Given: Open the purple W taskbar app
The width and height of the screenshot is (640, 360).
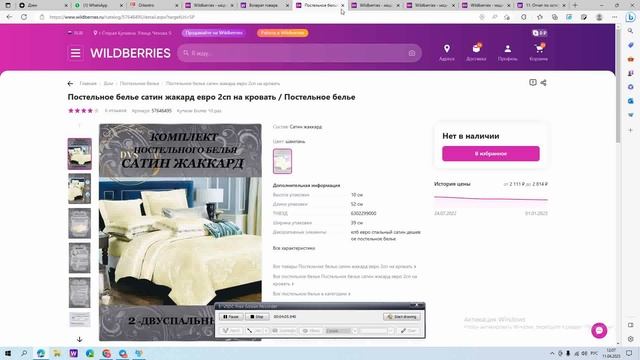Looking at the screenshot, I should 73,353.
